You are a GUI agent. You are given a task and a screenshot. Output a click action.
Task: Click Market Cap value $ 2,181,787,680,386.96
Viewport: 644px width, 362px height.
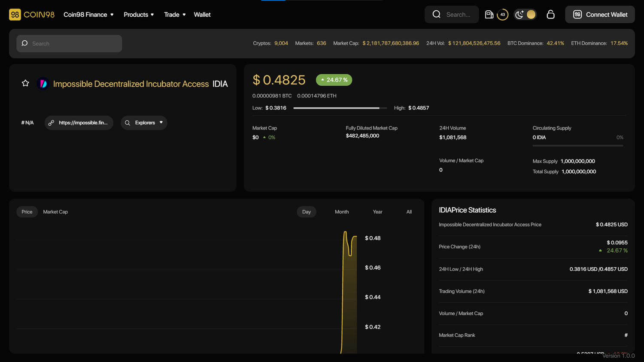click(x=391, y=43)
